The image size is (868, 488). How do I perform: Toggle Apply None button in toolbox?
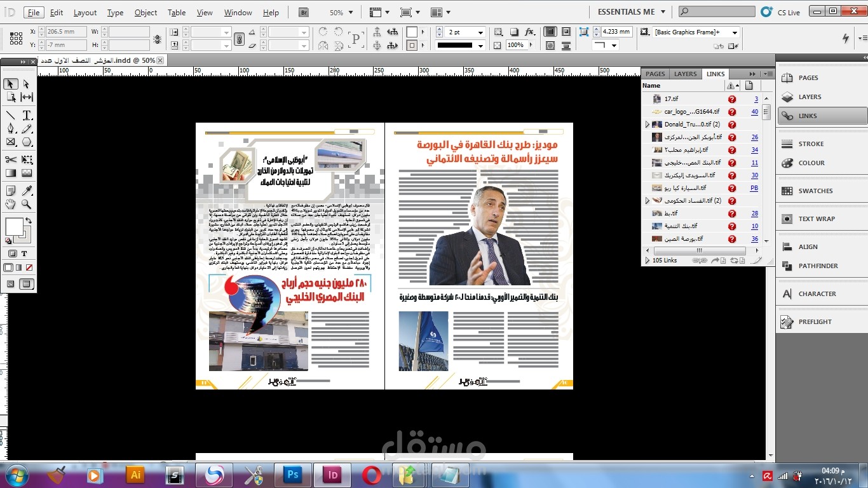point(29,268)
